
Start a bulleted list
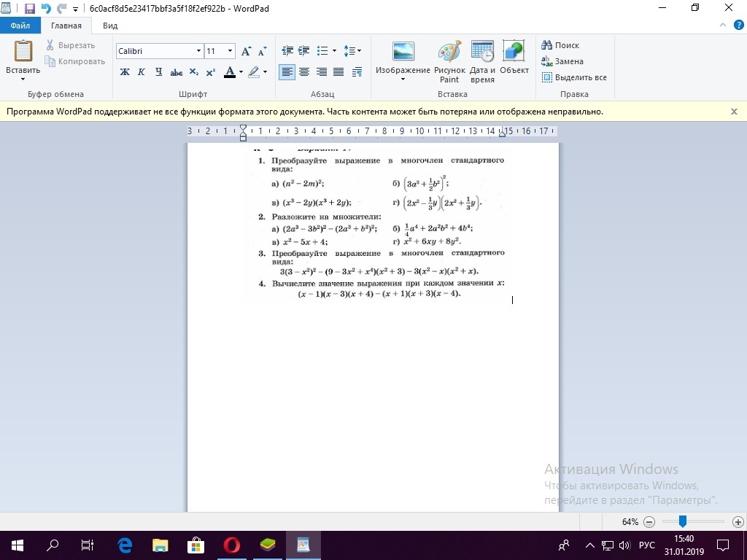click(322, 50)
